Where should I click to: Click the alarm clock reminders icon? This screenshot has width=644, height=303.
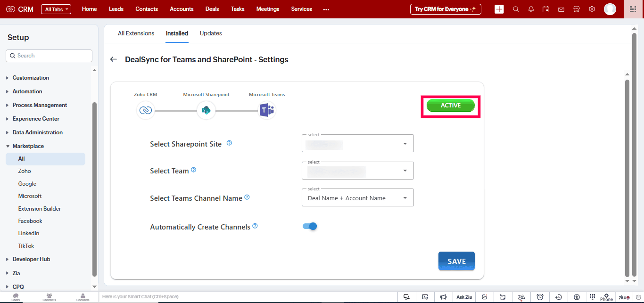point(540,297)
